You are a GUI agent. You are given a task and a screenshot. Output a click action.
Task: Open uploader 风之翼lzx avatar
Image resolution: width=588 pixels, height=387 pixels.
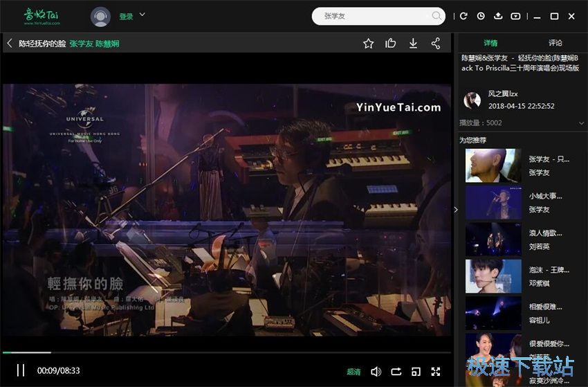pyautogui.click(x=472, y=100)
